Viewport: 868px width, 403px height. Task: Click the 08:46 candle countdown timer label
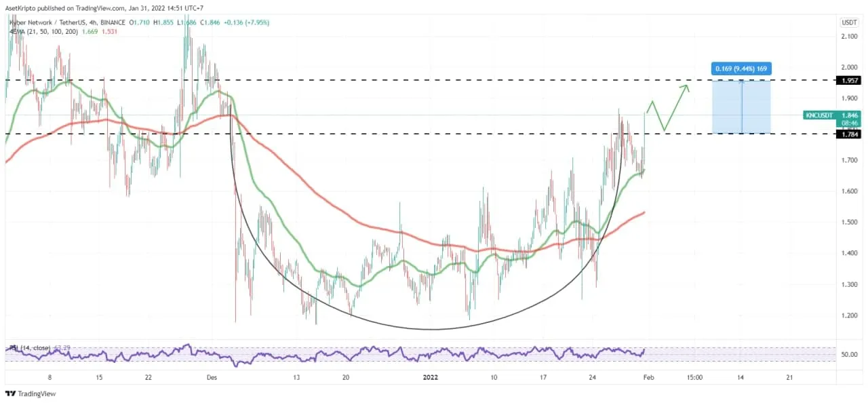click(848, 123)
